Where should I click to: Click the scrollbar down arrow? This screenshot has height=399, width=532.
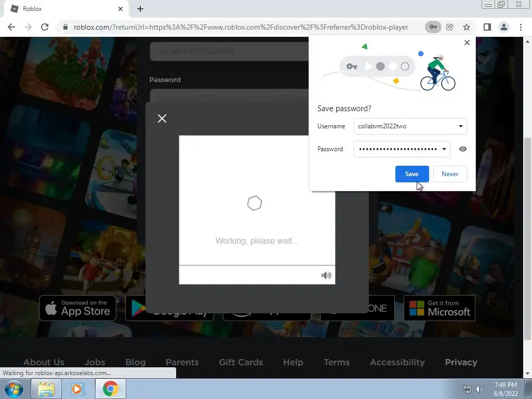tap(527, 373)
